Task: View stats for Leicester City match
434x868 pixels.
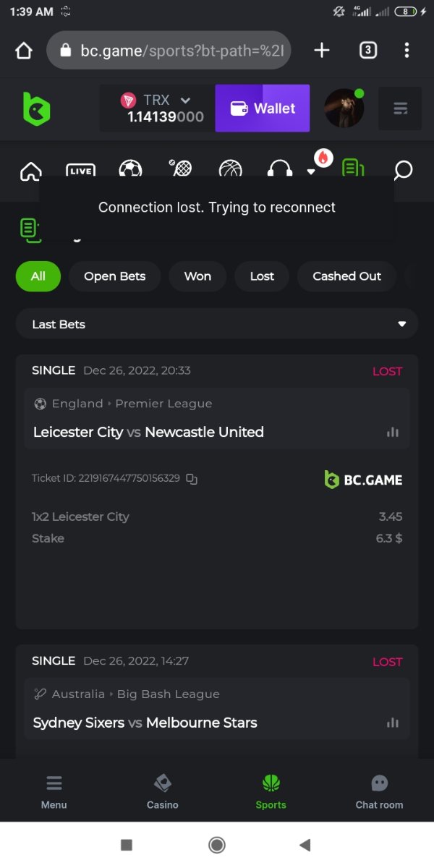Action: (393, 432)
